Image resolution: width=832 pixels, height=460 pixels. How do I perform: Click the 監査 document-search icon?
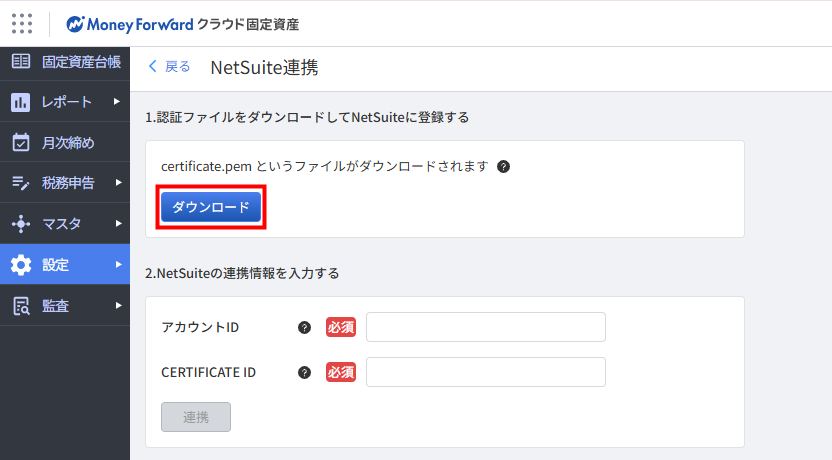[21, 306]
